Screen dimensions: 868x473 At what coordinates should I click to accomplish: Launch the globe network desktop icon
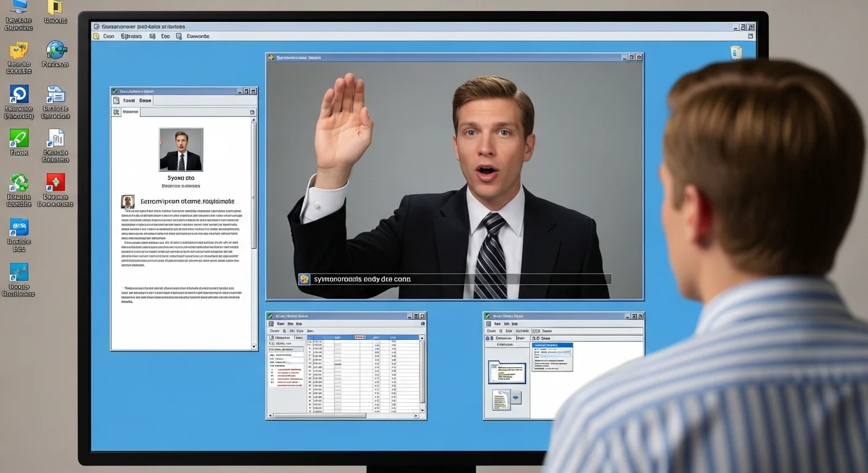coord(55,50)
